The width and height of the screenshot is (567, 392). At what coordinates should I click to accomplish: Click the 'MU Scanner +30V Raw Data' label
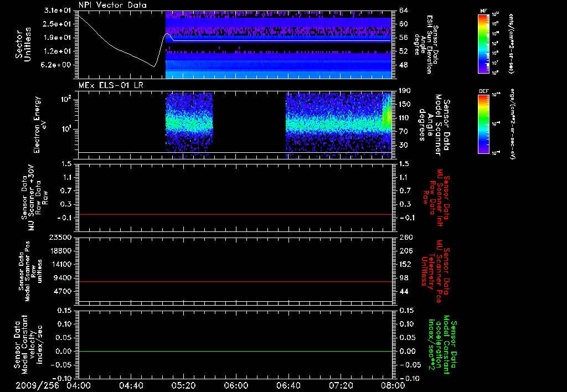35,198
